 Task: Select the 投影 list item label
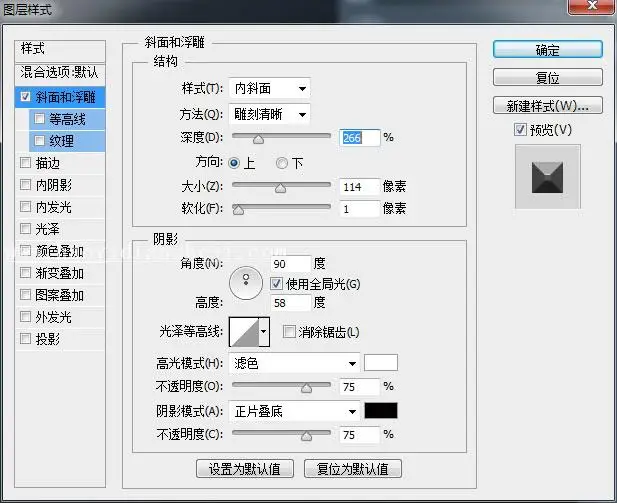[x=48, y=339]
